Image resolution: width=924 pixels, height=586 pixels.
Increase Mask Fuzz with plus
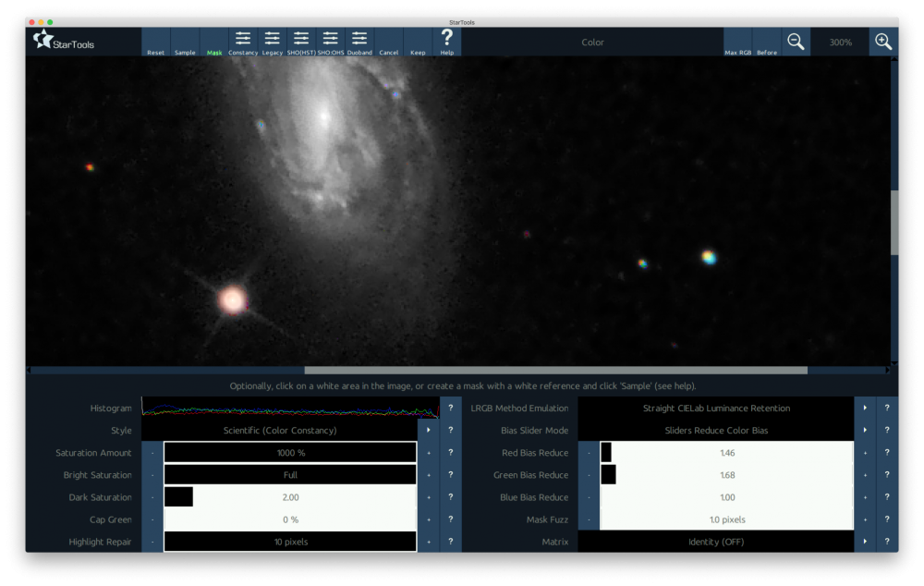pos(865,519)
